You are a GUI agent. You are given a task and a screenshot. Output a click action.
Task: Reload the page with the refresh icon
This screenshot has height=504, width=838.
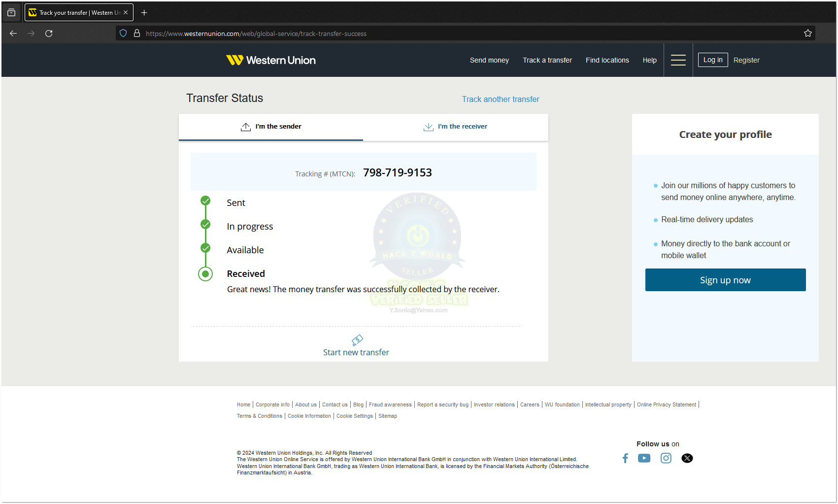click(x=49, y=34)
